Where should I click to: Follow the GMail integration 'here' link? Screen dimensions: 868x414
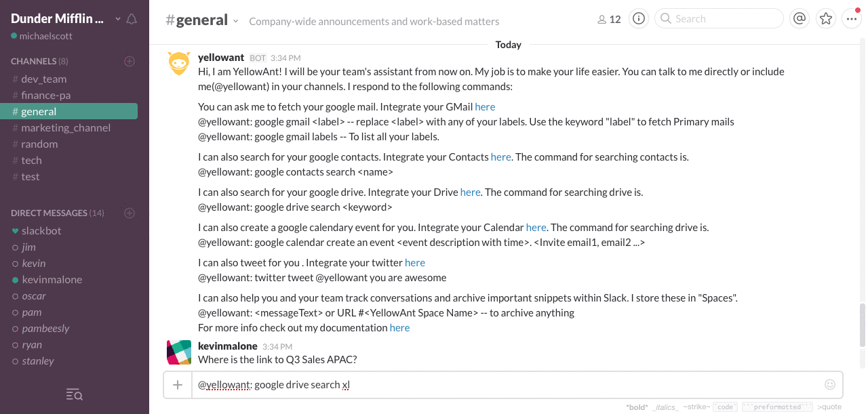(x=485, y=106)
